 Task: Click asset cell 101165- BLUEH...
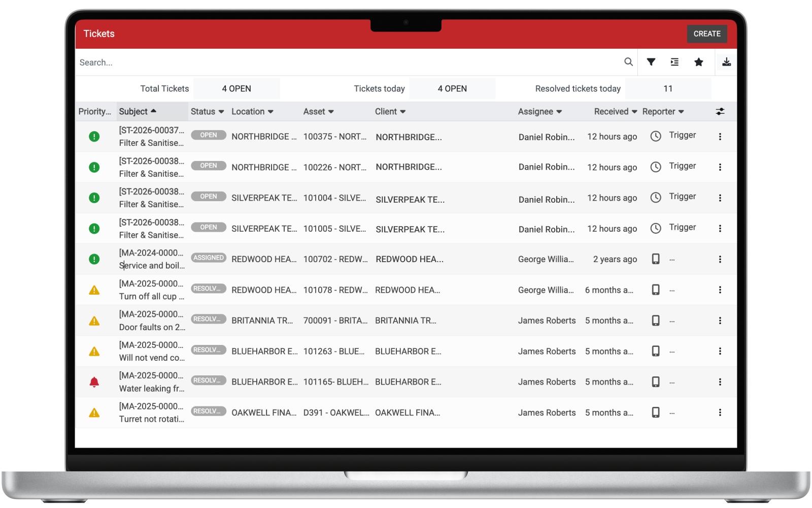[336, 382]
